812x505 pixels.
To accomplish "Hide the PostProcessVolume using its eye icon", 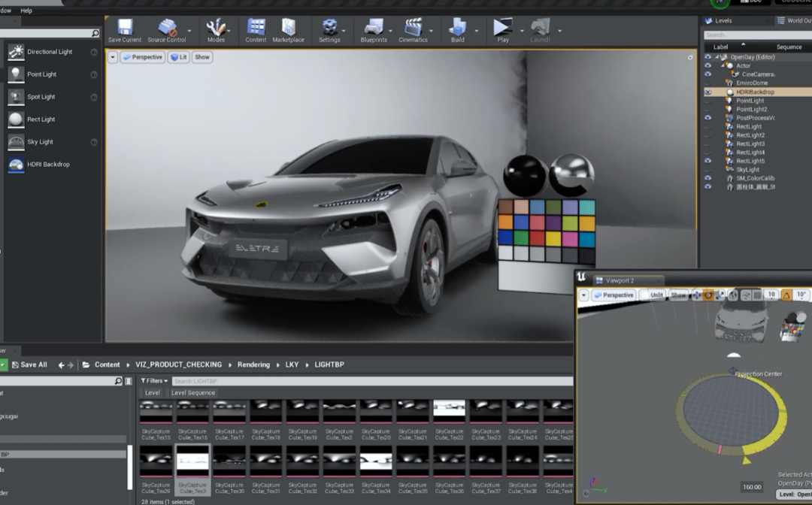I will pos(707,118).
